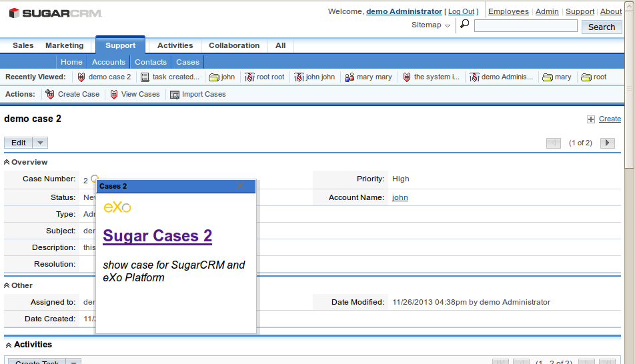Open the Employees link
635x364 pixels.
pyautogui.click(x=508, y=12)
